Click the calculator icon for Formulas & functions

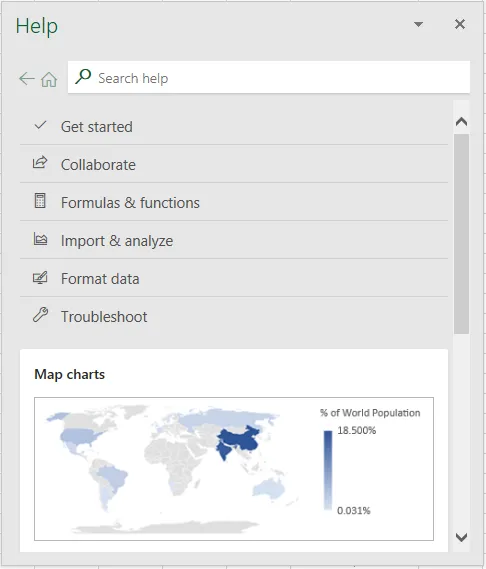pyautogui.click(x=40, y=201)
